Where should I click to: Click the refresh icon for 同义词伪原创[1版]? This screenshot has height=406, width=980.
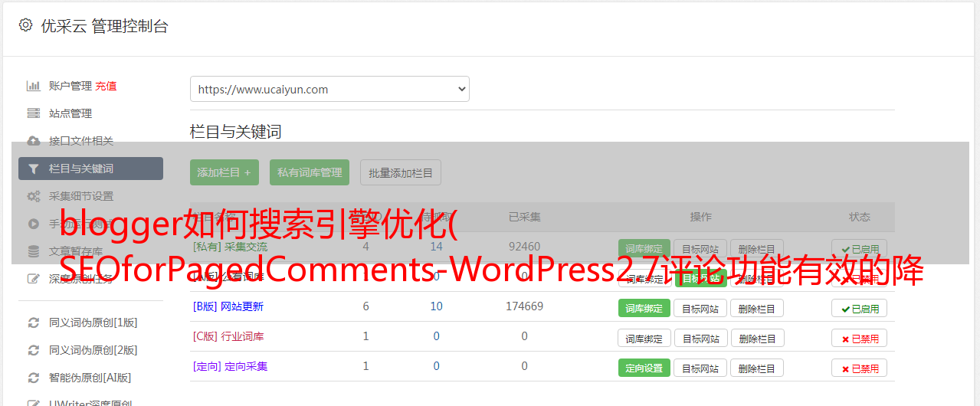point(33,323)
